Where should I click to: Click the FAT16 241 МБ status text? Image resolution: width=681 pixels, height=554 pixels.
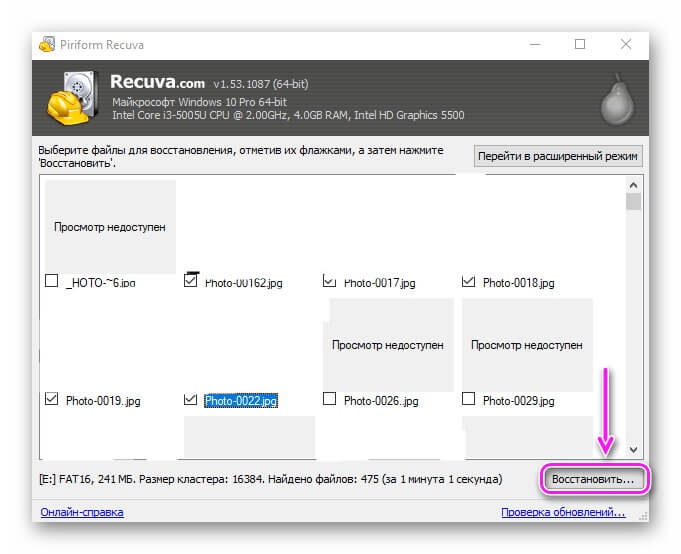click(x=271, y=479)
